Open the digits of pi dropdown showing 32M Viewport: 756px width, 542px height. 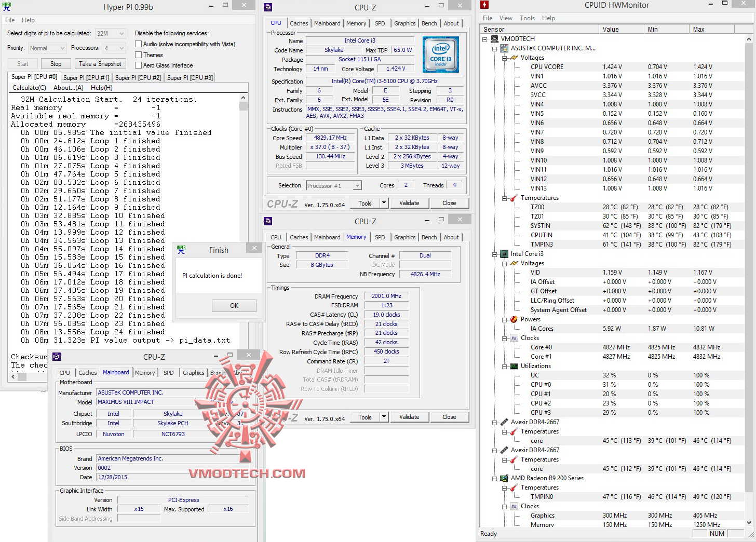tap(110, 33)
